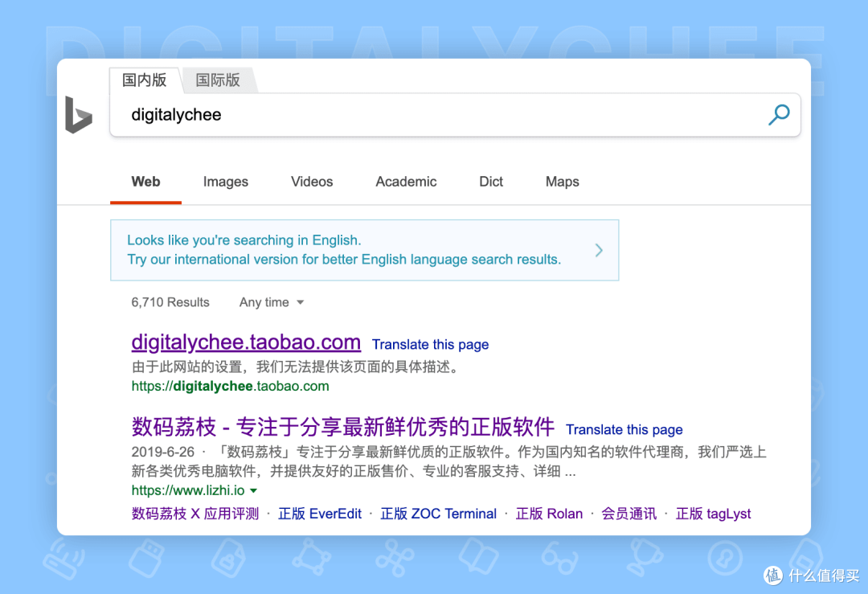Open the Maps tab
The height and width of the screenshot is (594, 868).
coord(563,182)
